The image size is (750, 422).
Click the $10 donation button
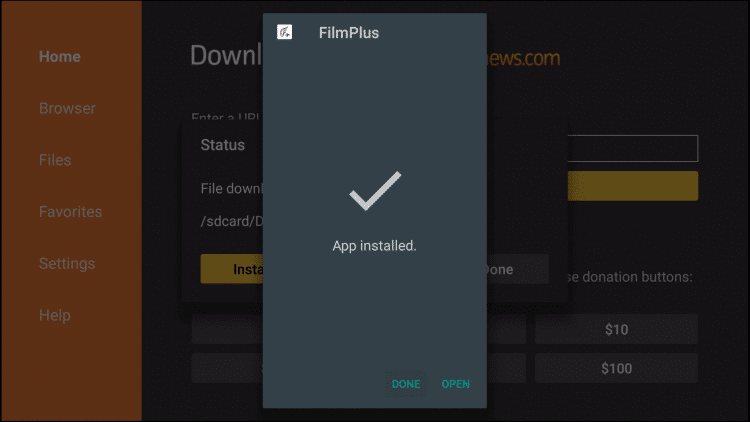pos(616,329)
